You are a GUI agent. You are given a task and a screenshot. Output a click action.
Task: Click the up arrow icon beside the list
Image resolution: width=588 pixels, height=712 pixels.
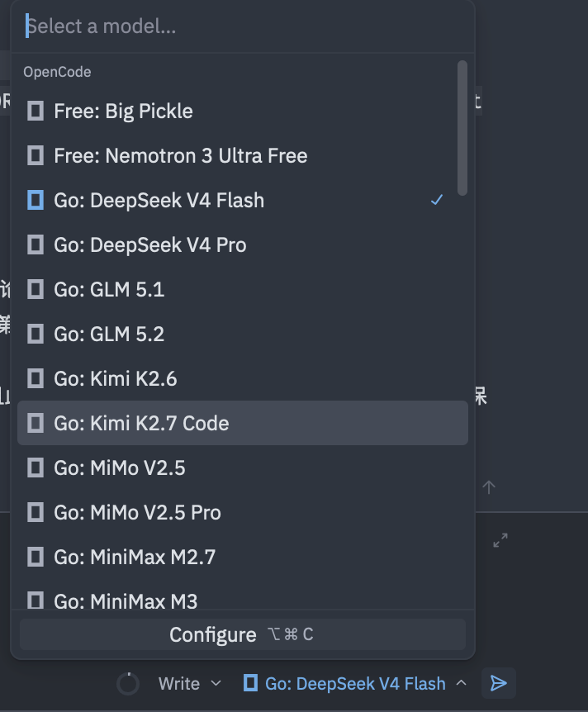coord(489,487)
